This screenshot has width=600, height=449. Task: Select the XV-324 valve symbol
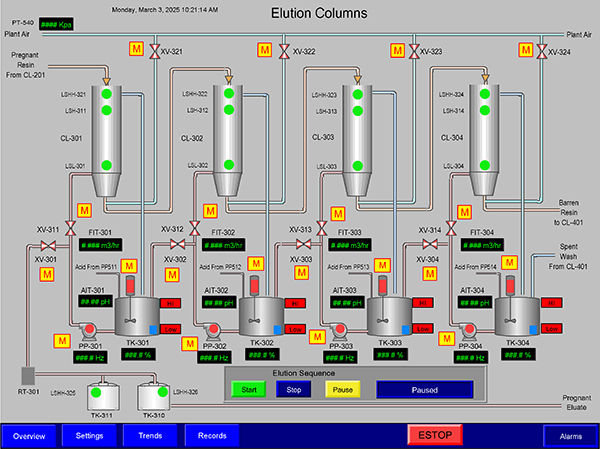(x=541, y=50)
